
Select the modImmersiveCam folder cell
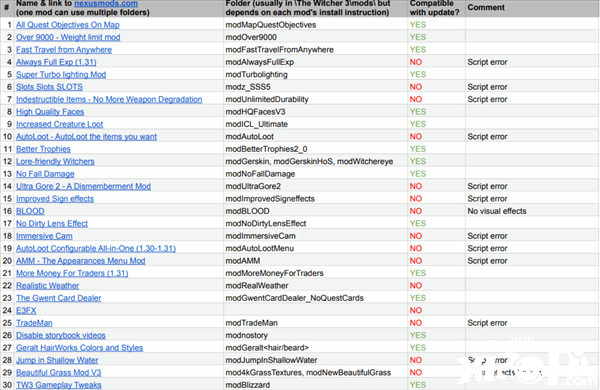point(316,236)
